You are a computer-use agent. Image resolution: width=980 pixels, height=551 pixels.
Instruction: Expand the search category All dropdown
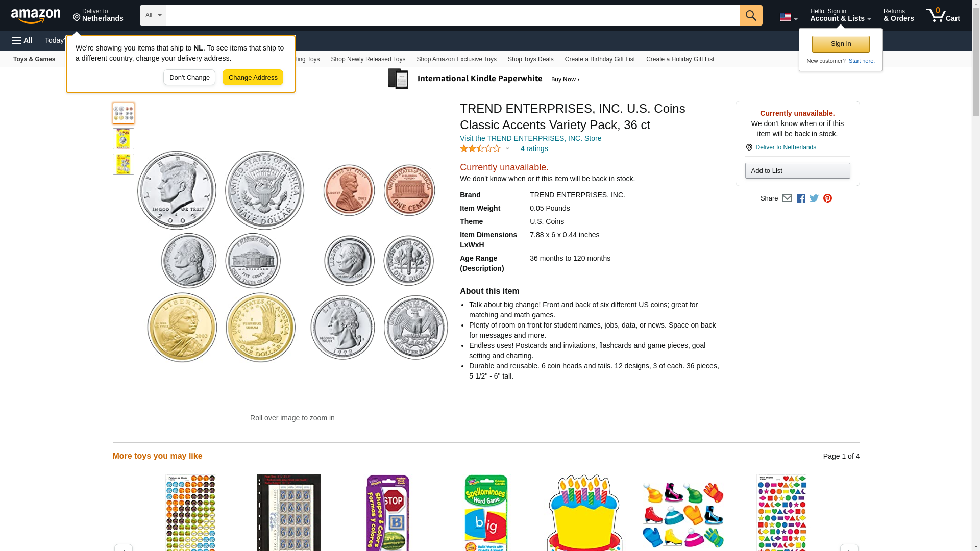click(x=153, y=15)
